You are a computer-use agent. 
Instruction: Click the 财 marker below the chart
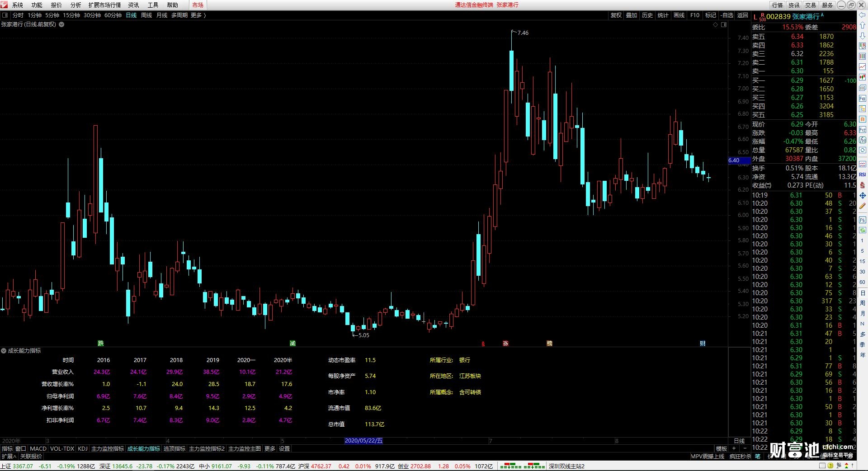(x=703, y=344)
